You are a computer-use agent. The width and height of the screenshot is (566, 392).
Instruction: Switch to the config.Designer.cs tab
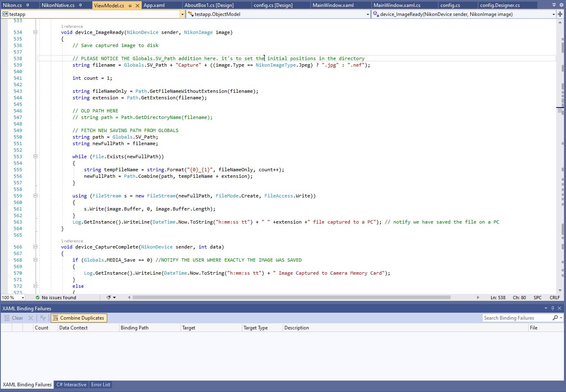click(x=500, y=5)
